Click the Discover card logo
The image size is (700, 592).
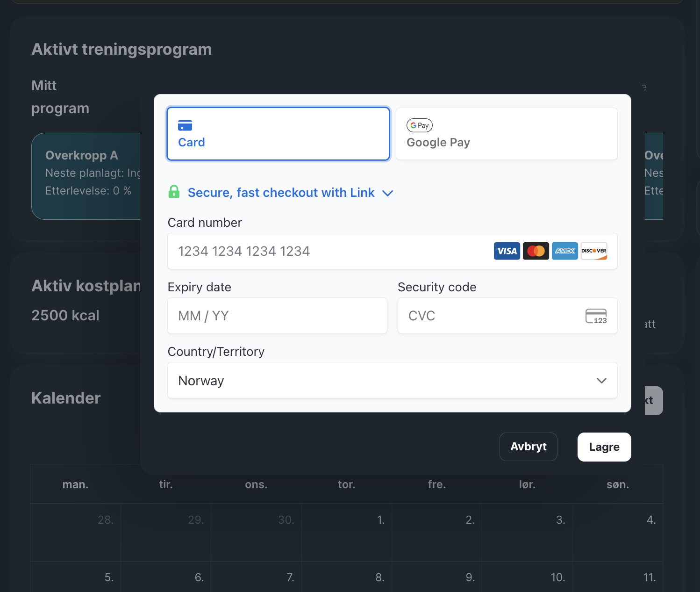pos(594,251)
